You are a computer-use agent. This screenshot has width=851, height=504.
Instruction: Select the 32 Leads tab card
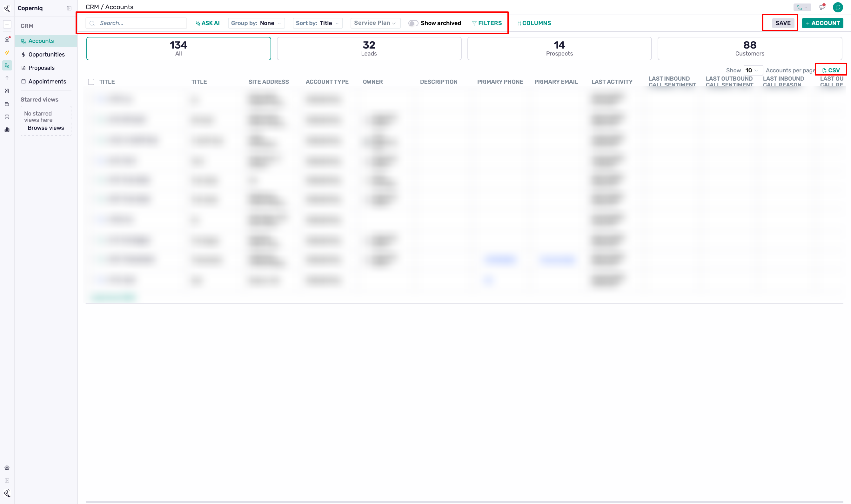[369, 49]
